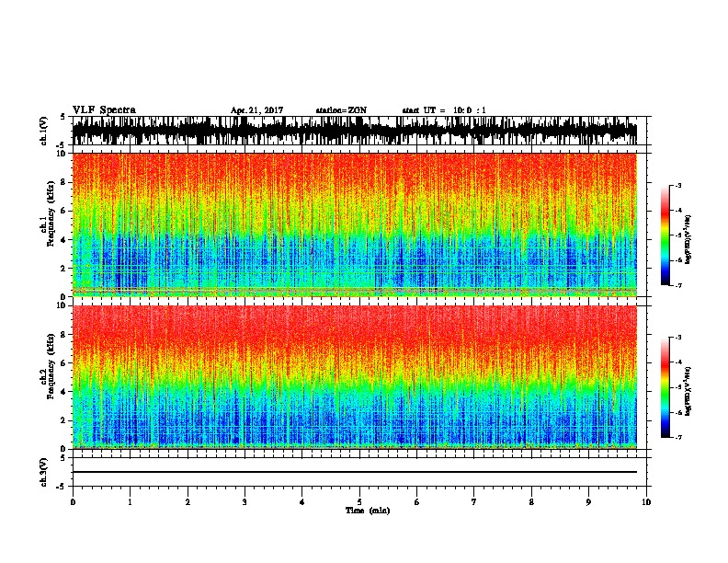728x563 pixels.
Task: Click the "ch.1(V)" waveform axis label
Action: (x=44, y=131)
